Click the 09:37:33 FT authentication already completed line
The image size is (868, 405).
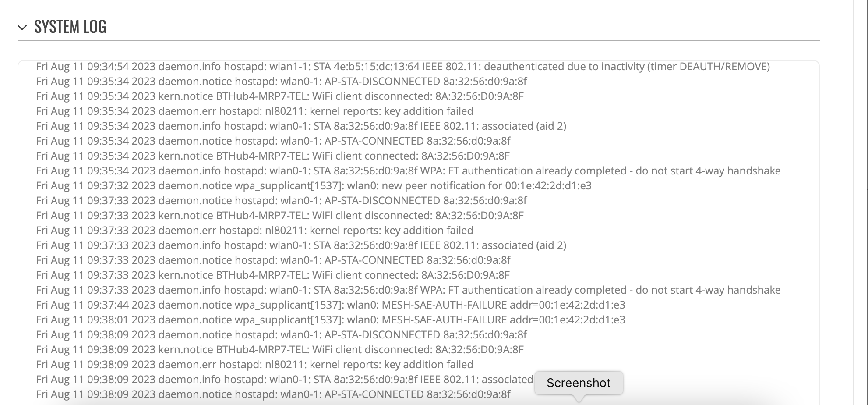point(408,290)
